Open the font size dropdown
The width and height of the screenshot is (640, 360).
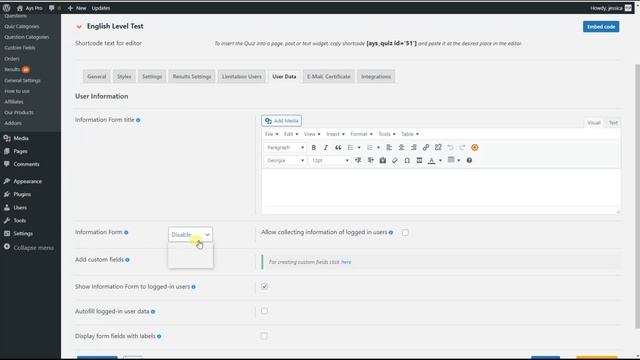(330, 160)
